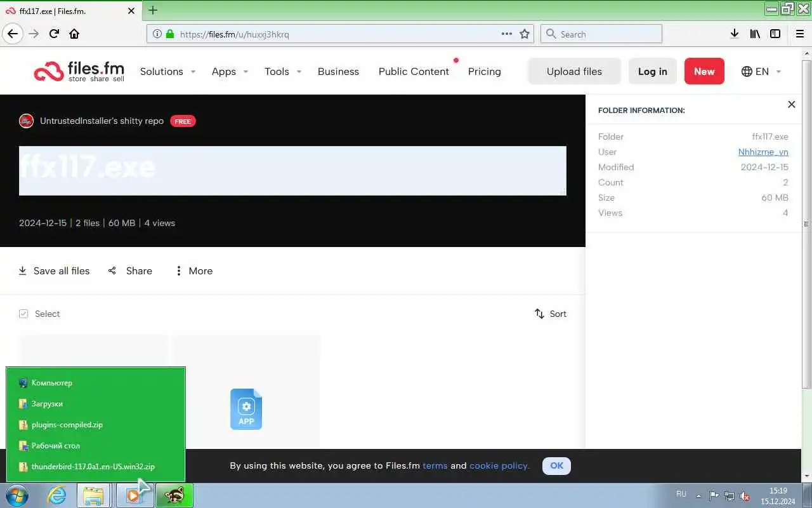The height and width of the screenshot is (508, 812).
Task: Open the media player taskbar icon
Action: click(x=134, y=495)
